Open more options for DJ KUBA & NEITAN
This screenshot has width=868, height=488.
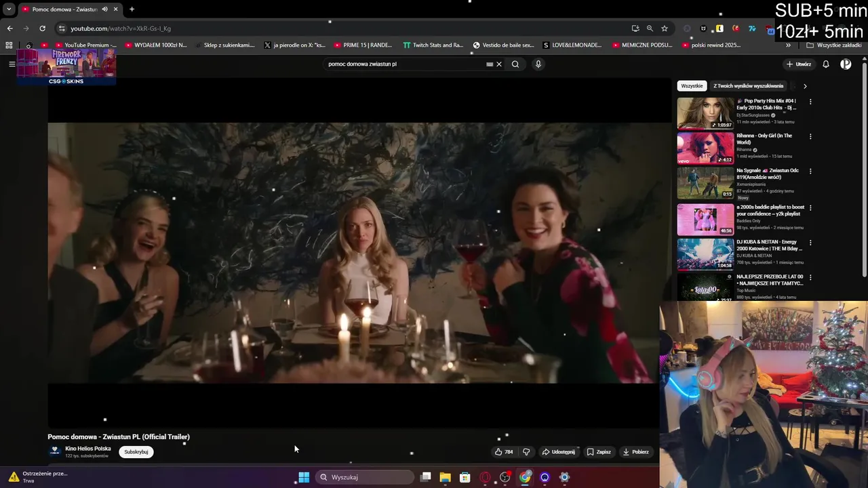[x=810, y=243]
